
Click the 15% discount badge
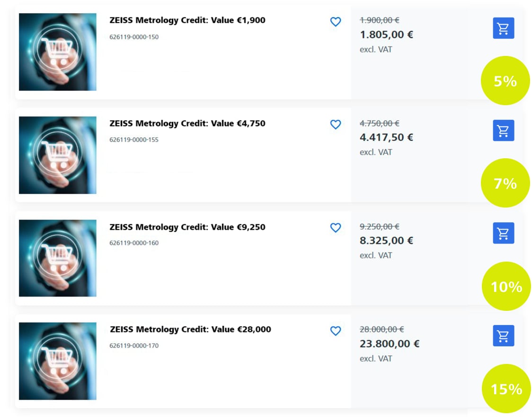pyautogui.click(x=506, y=389)
